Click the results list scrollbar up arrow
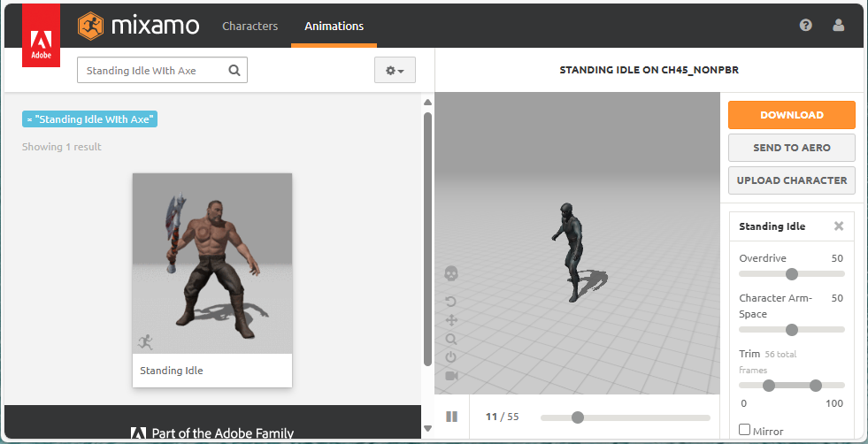The image size is (868, 444). point(427,103)
